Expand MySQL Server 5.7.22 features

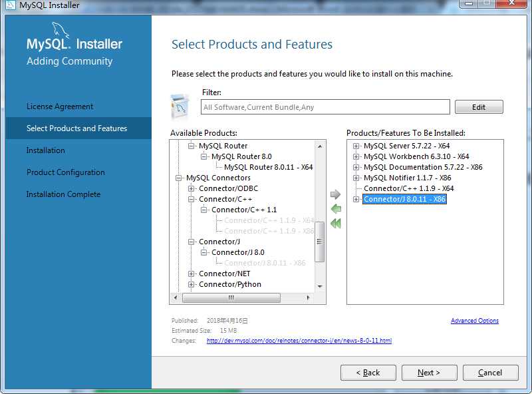(x=356, y=146)
